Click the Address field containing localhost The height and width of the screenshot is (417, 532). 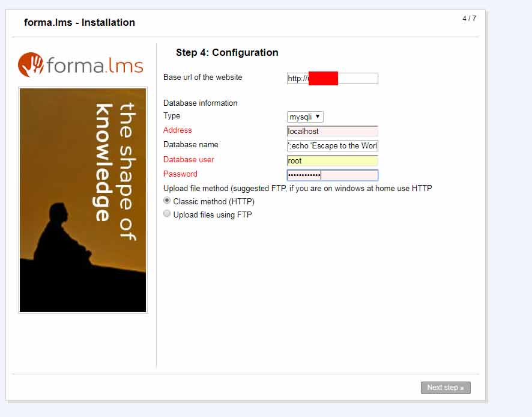[x=332, y=131]
